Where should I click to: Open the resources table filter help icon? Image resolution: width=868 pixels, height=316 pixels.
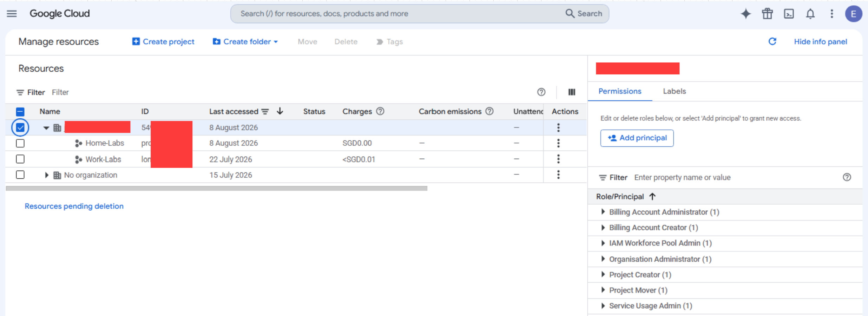point(541,92)
